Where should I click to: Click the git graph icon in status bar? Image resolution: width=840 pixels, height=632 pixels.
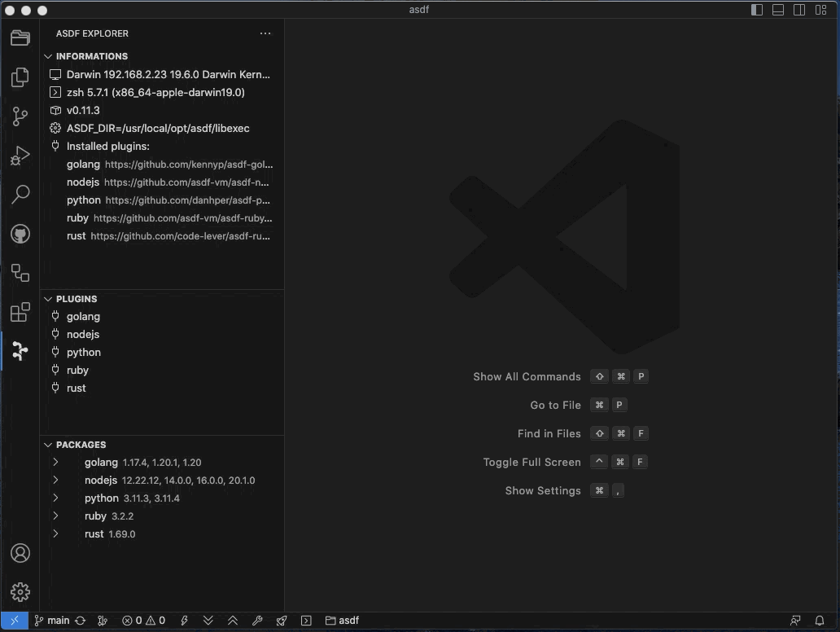point(103,621)
